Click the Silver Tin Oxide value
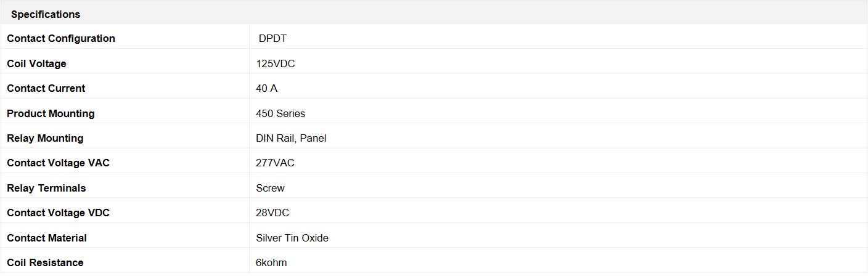This screenshot has height=276, width=868. (292, 238)
